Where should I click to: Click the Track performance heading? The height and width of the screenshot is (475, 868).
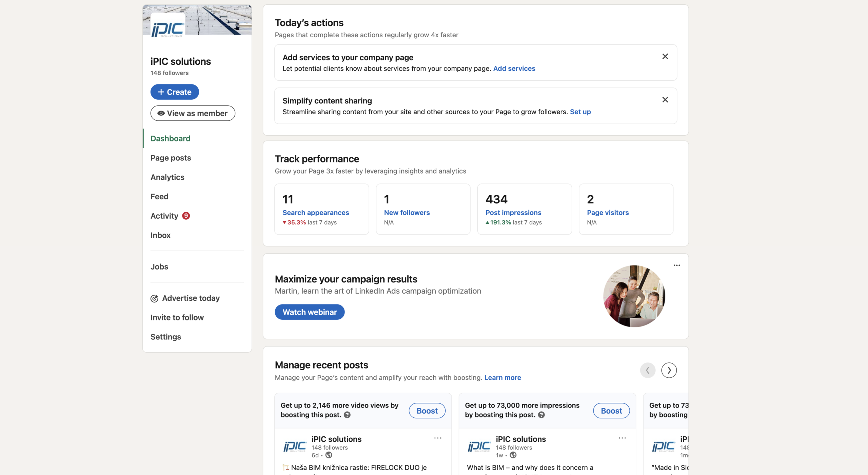click(317, 159)
